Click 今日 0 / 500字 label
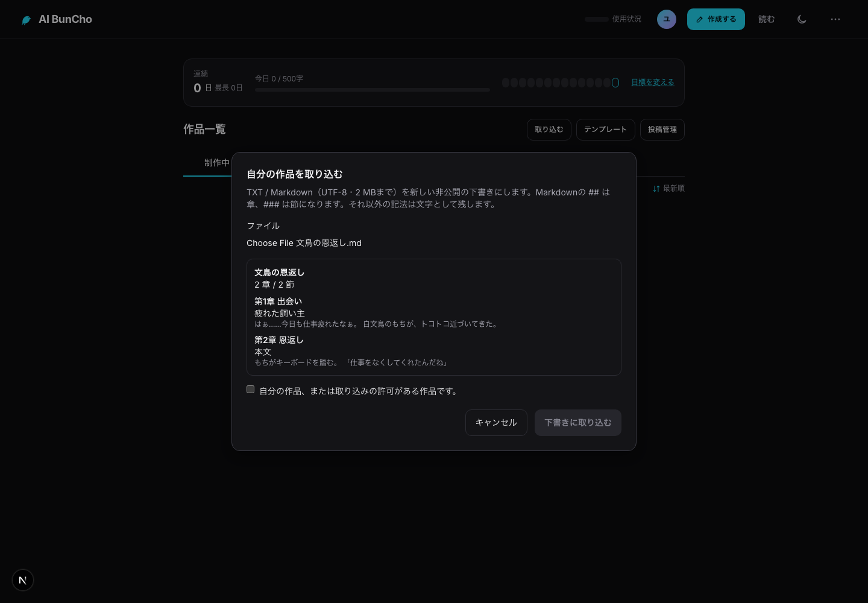This screenshot has height=603, width=868. click(279, 79)
